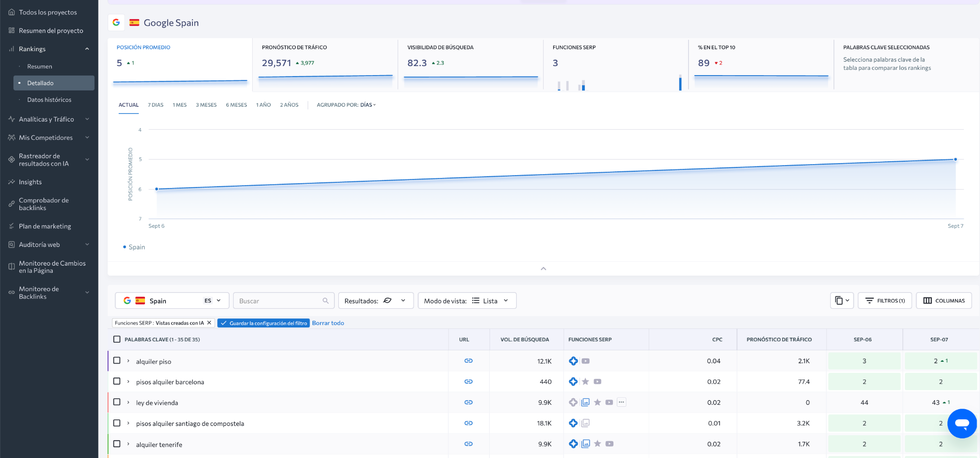The image size is (980, 458).
Task: Select all keywords with header checkbox
Action: point(117,339)
